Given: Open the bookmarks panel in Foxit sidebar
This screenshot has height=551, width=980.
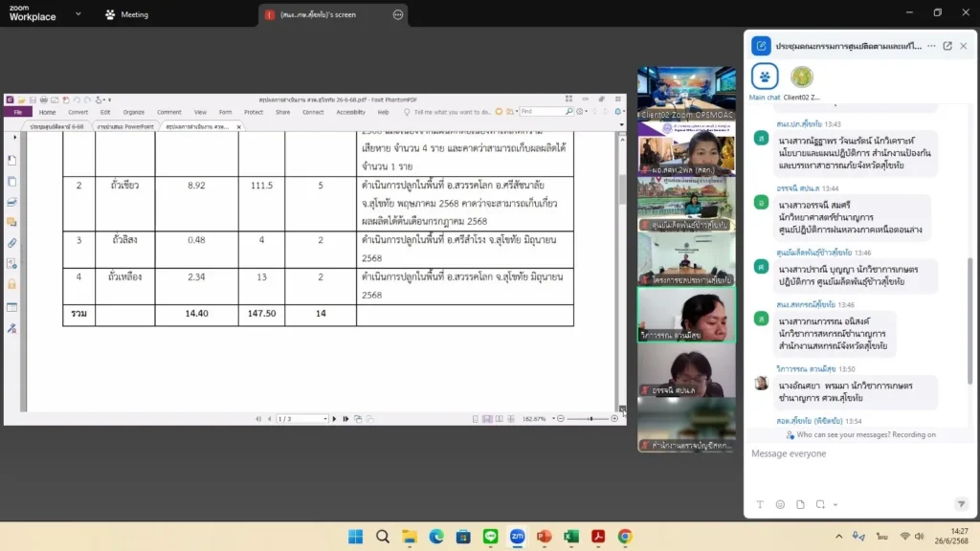Looking at the screenshot, I should (x=11, y=161).
